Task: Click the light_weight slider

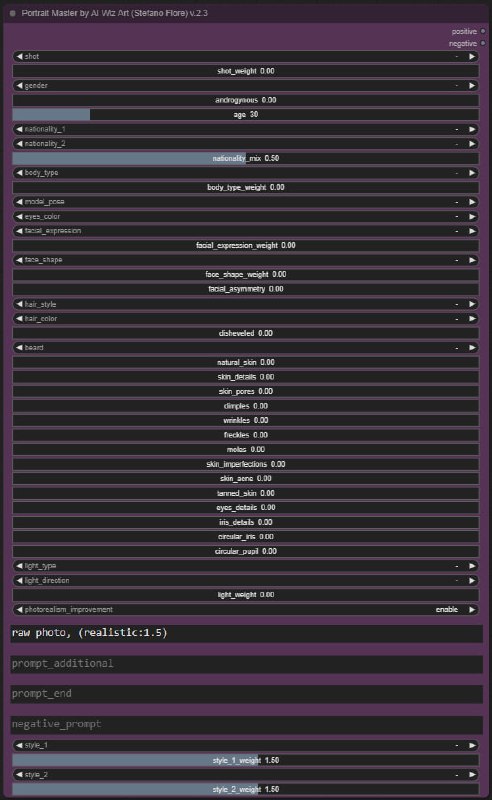Action: (245, 595)
